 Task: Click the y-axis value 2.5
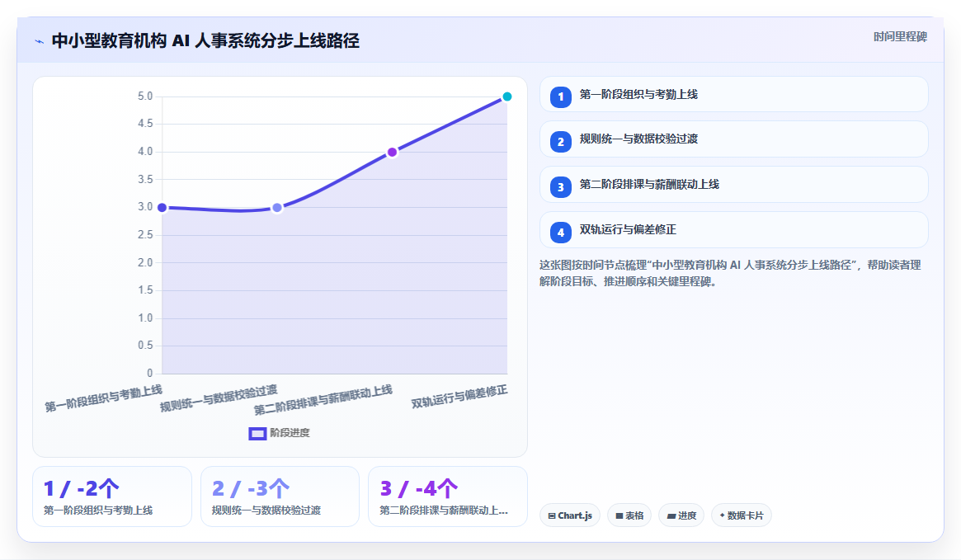145,235
